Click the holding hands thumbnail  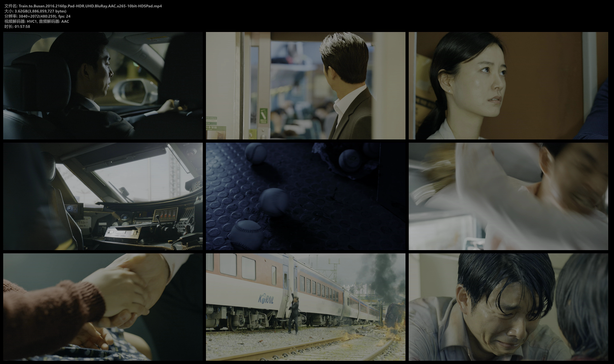click(103, 307)
